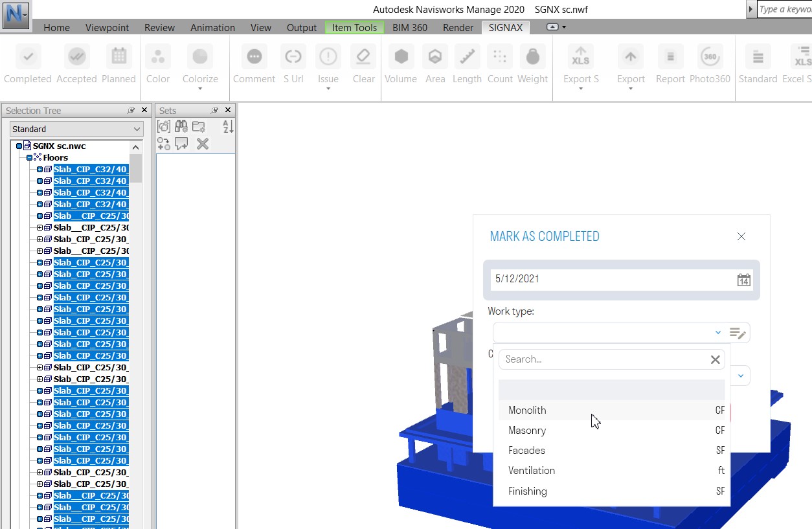Choose Masonry from the work type list
The width and height of the screenshot is (812, 529).
click(612, 431)
